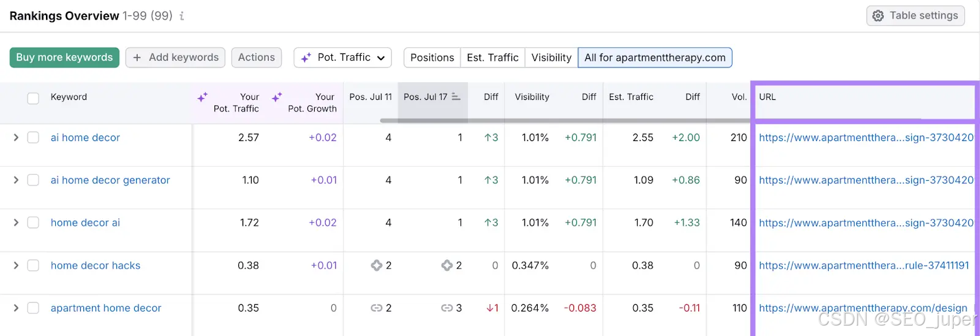
Task: Click Est. Traffic diff +1.33
Action: [x=687, y=223]
